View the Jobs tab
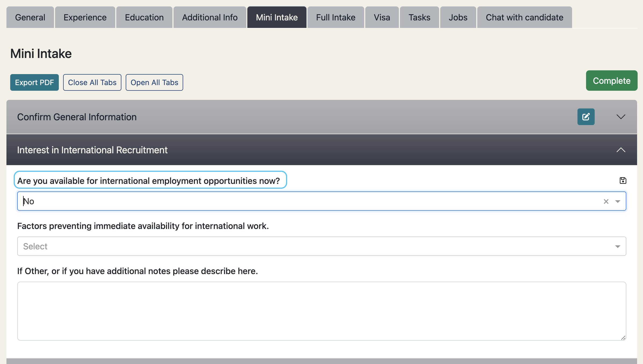The height and width of the screenshot is (364, 643). (458, 17)
